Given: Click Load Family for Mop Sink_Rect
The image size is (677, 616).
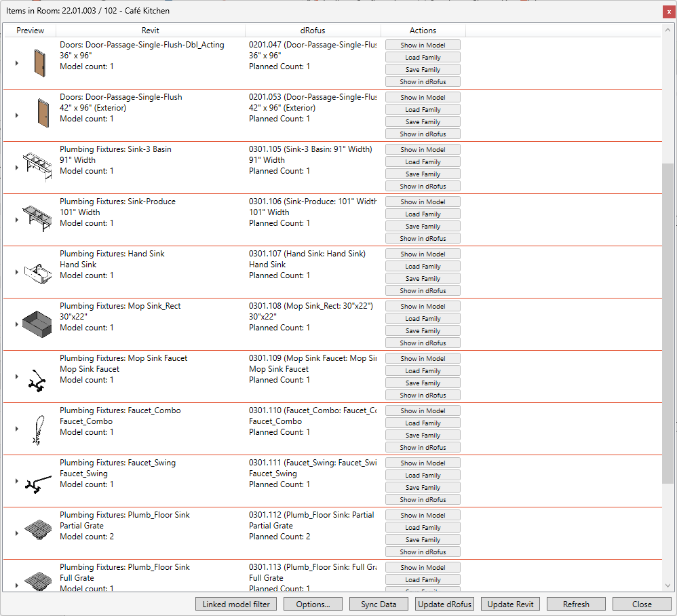Looking at the screenshot, I should [x=423, y=318].
